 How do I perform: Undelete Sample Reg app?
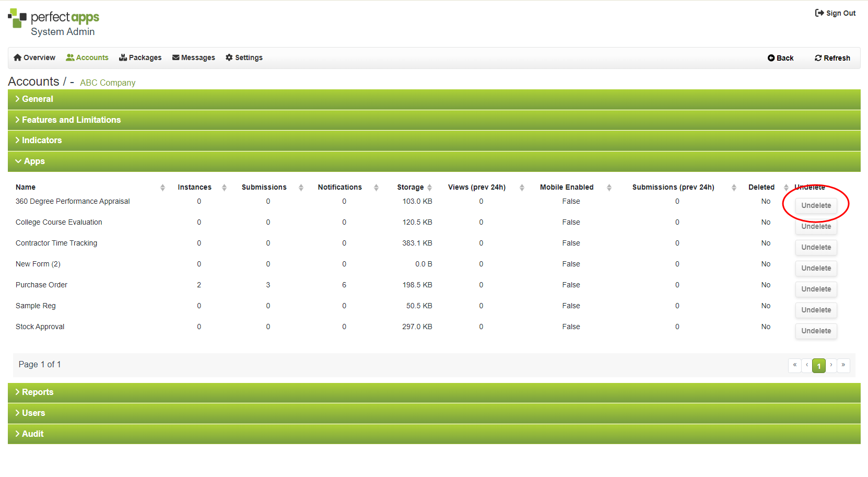[x=816, y=310]
